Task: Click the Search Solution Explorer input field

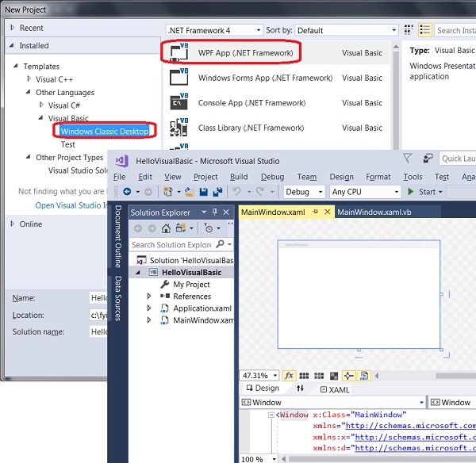Action: (172, 244)
